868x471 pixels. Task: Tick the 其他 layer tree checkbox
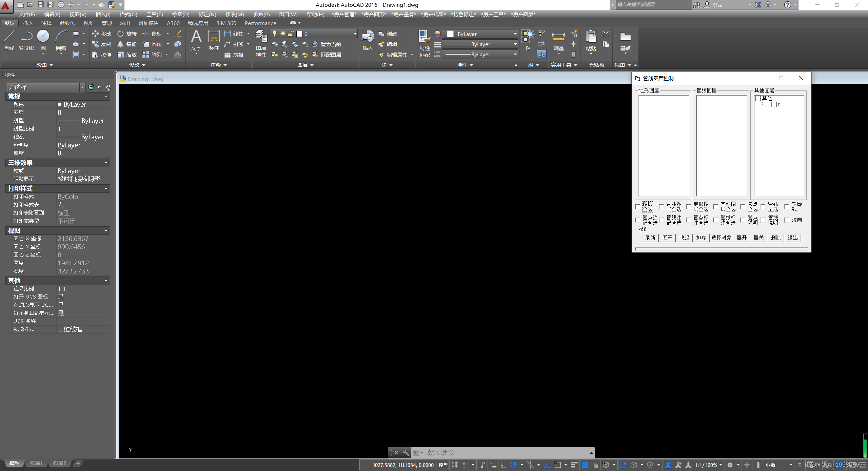tap(758, 98)
